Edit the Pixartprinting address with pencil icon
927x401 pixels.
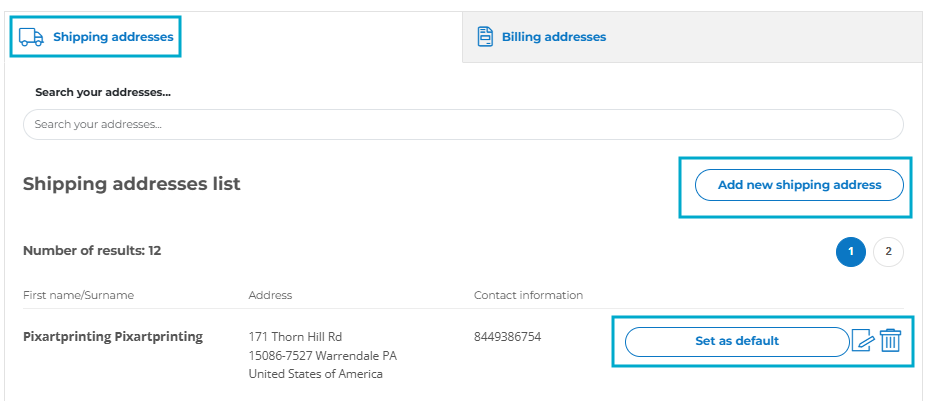click(863, 342)
